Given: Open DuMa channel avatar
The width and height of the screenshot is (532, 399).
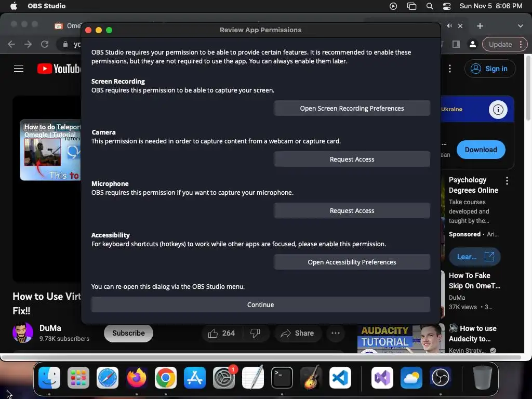Looking at the screenshot, I should coord(23,332).
